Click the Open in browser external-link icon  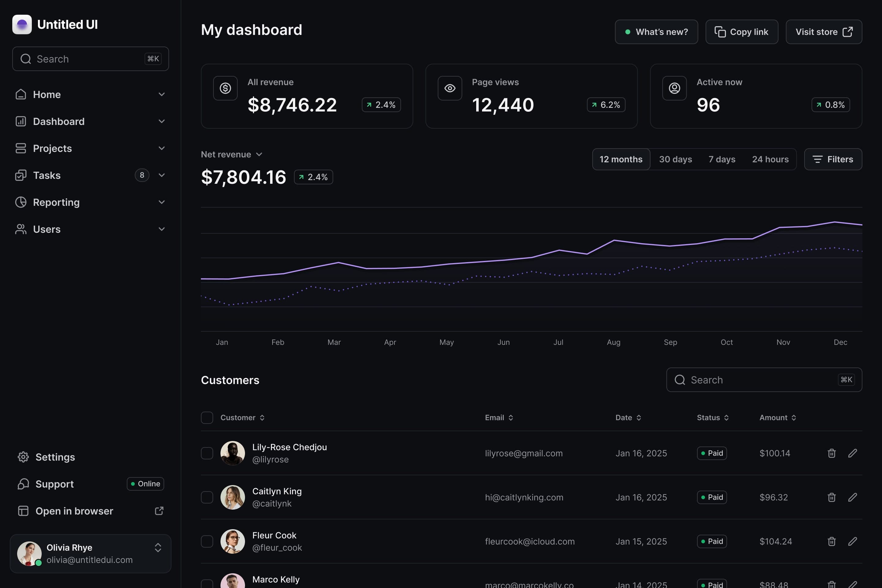(x=159, y=511)
